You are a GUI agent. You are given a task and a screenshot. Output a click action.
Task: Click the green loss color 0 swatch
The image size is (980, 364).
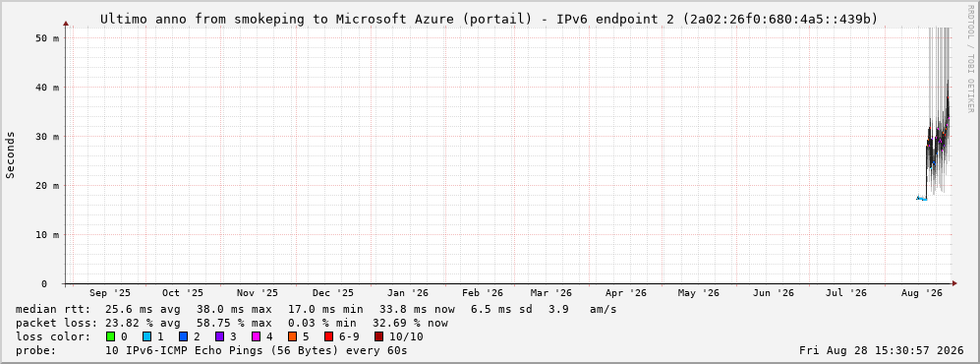(x=111, y=336)
